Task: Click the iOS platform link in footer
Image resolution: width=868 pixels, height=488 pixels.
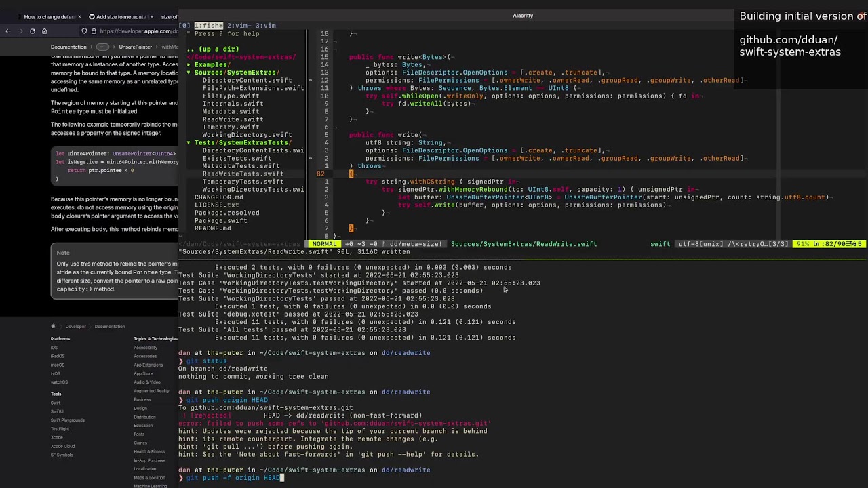Action: 54,348
